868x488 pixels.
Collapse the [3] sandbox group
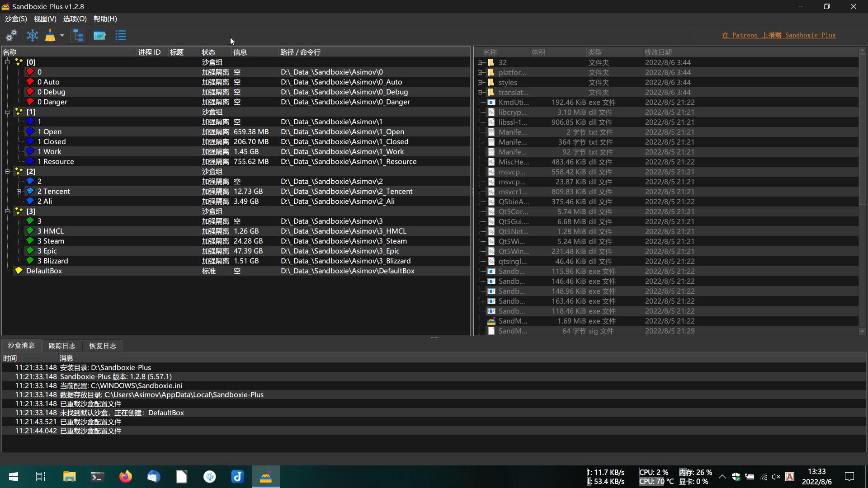click(7, 211)
